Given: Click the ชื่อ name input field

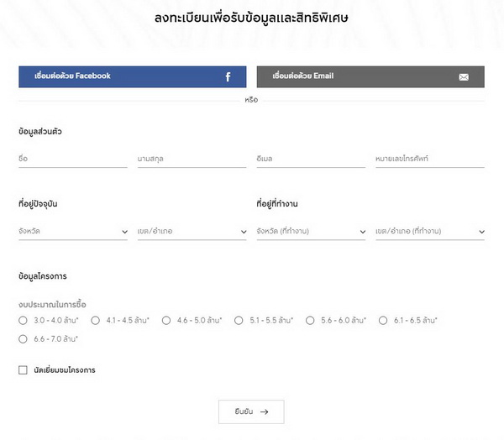Looking at the screenshot, I should [72, 158].
